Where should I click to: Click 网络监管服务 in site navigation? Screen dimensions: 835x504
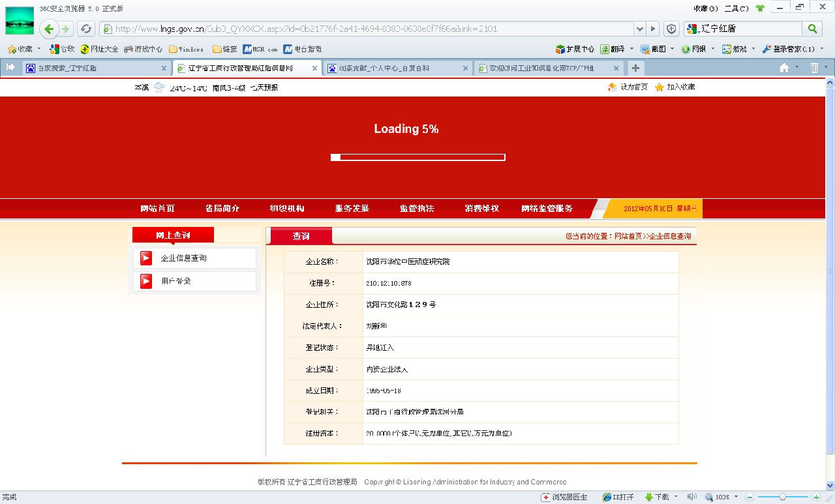click(547, 209)
